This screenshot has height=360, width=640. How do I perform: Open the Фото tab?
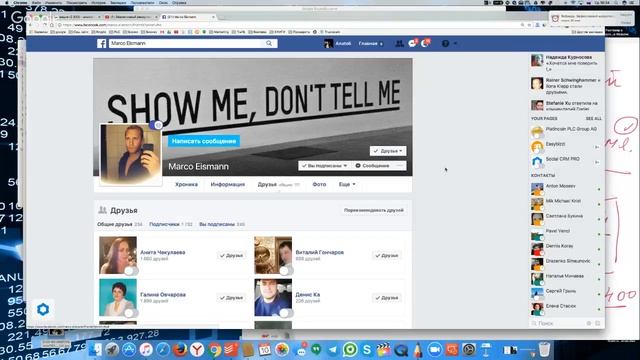coord(319,184)
